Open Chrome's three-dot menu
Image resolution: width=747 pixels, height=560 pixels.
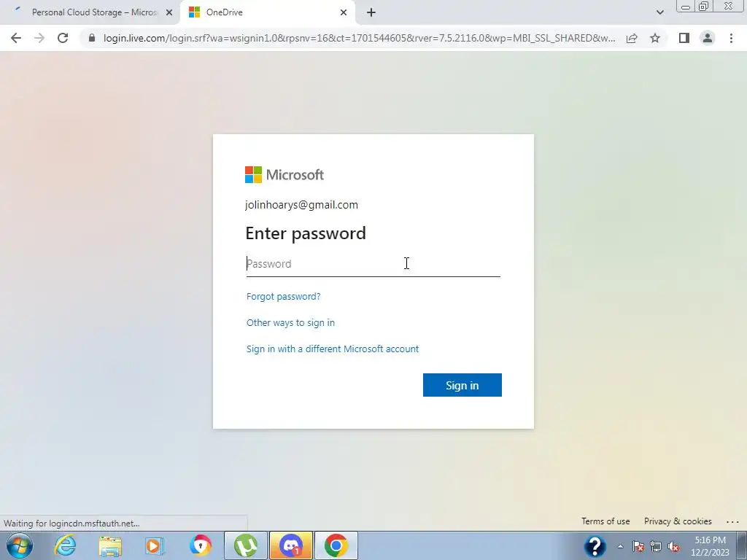[731, 38]
